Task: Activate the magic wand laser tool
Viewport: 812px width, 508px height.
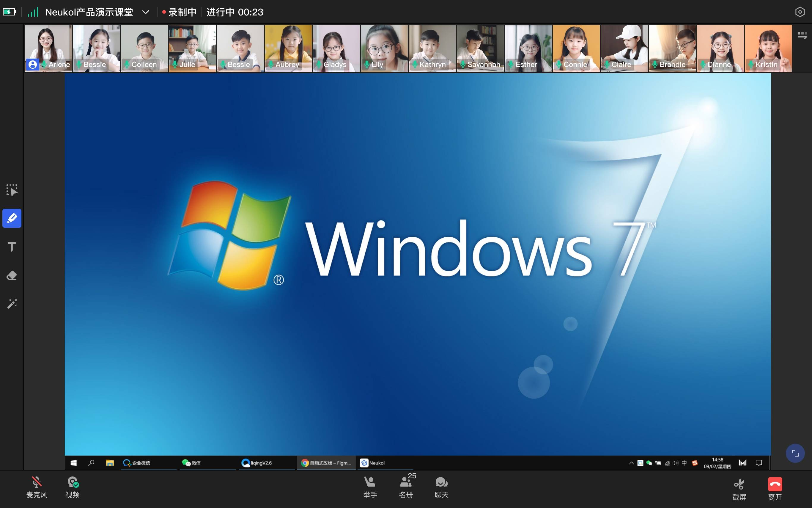Action: pos(12,304)
